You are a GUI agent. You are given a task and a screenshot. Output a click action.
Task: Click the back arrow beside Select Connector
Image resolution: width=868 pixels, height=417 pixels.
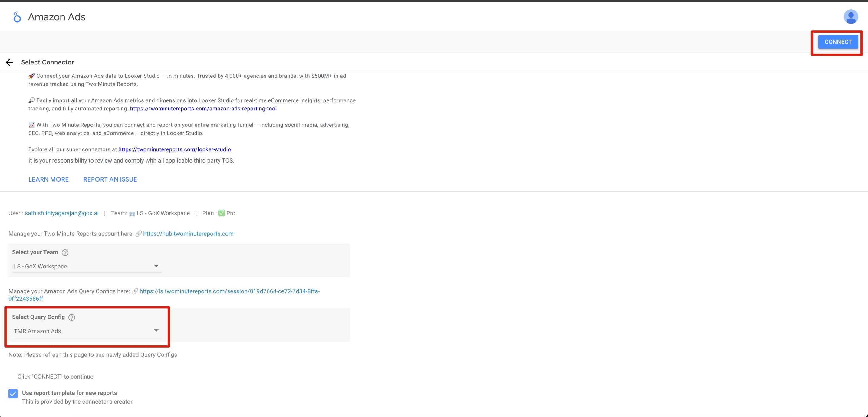click(x=9, y=62)
